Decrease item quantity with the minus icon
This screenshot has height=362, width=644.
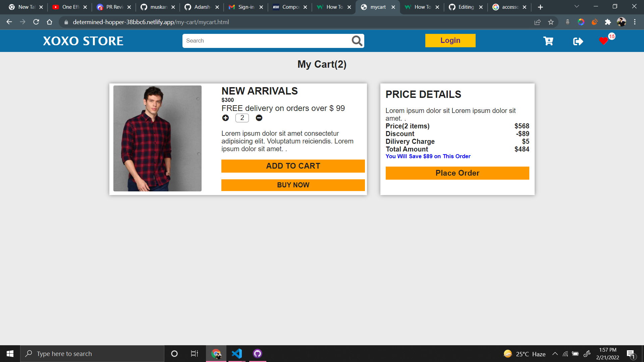pyautogui.click(x=259, y=118)
